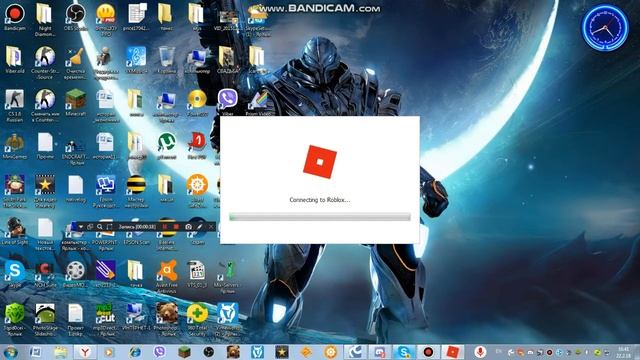The image size is (640, 360).
Task: Open Yandex Browser from the taskbar
Action: click(x=84, y=352)
